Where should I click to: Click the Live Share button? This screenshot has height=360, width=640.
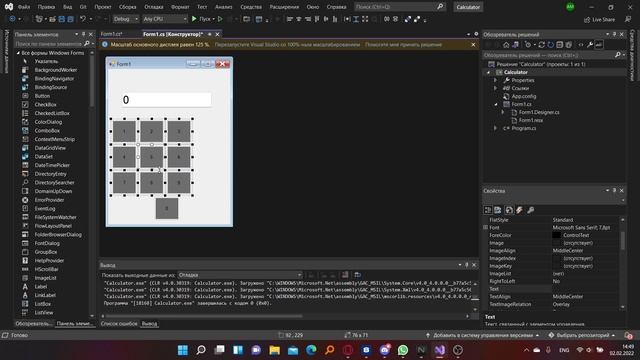599,19
